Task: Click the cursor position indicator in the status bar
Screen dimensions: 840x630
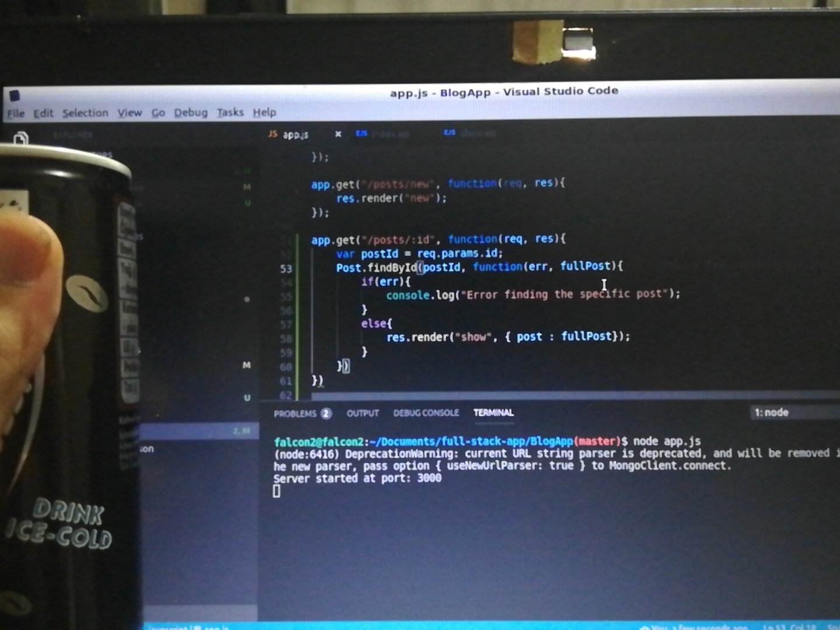Action: click(790, 628)
